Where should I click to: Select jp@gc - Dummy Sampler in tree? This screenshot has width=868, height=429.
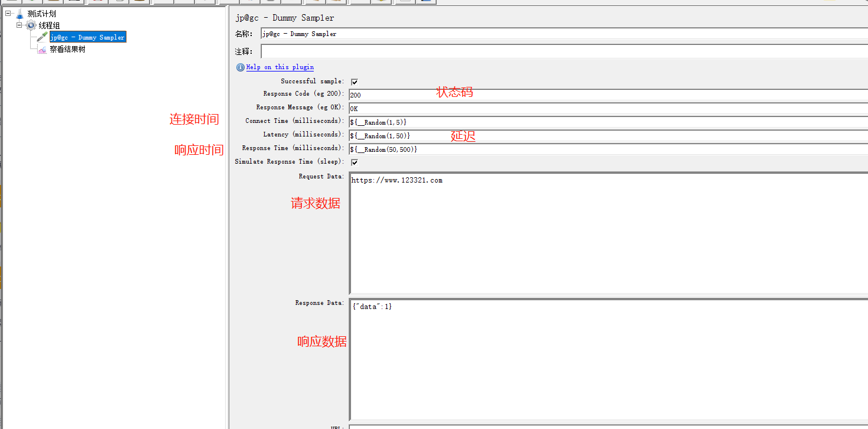(87, 37)
